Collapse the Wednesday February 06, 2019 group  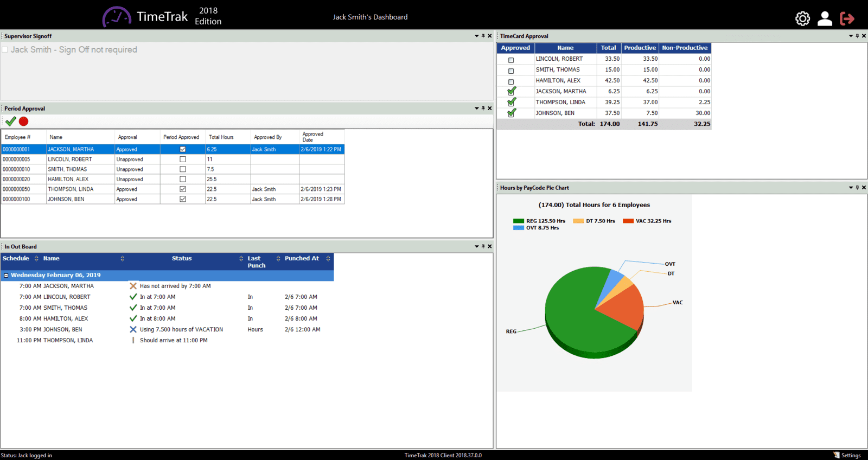(x=7, y=276)
